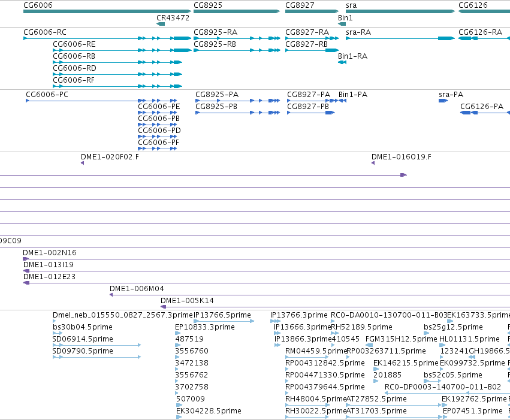Click EST EK304228.5prime
510x420 pixels.
pyautogui.click(x=179, y=417)
